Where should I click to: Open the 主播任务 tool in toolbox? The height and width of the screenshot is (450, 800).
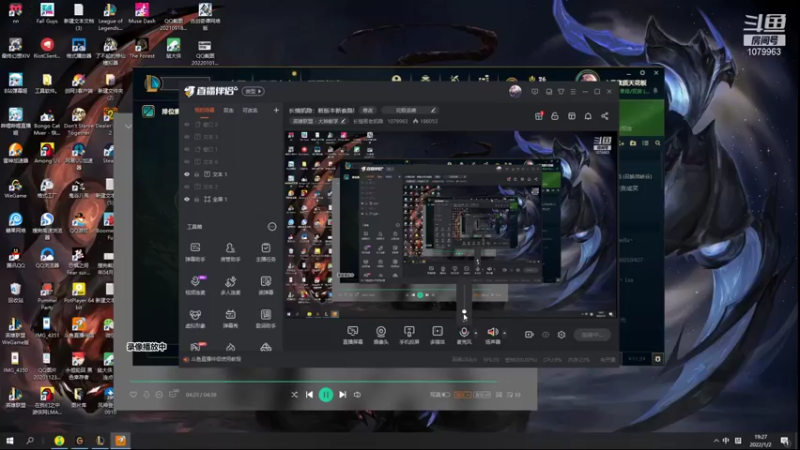pos(265,252)
